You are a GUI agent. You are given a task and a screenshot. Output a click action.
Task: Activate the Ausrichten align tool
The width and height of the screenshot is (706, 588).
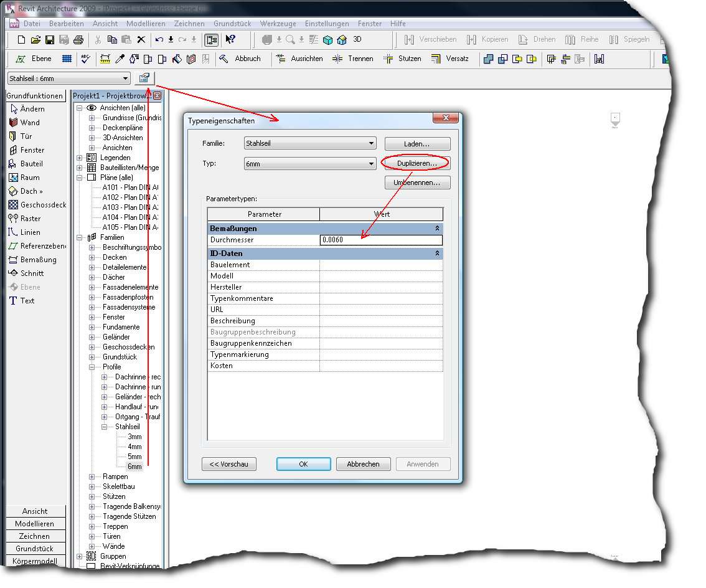[x=299, y=59]
